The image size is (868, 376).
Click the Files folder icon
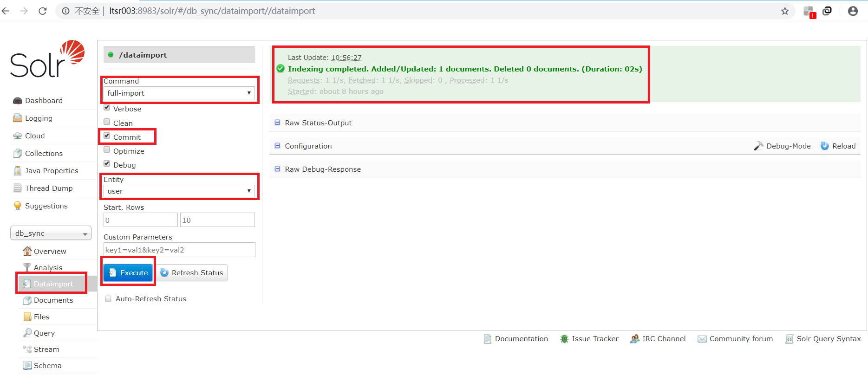click(x=27, y=317)
